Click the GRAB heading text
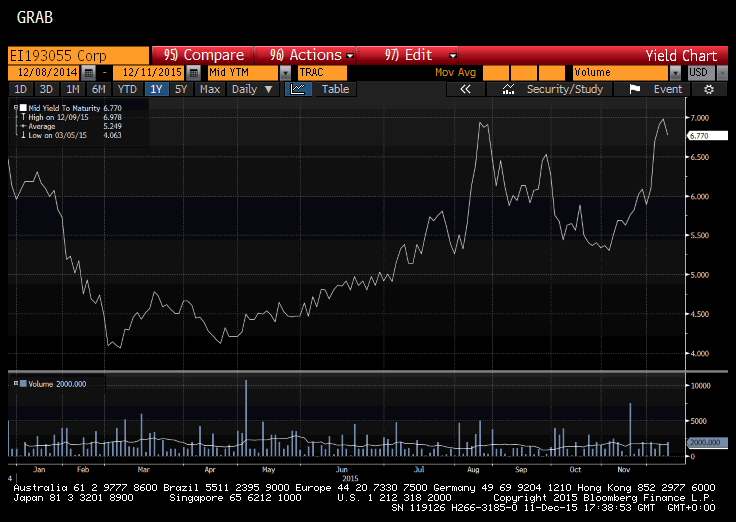 (x=35, y=17)
